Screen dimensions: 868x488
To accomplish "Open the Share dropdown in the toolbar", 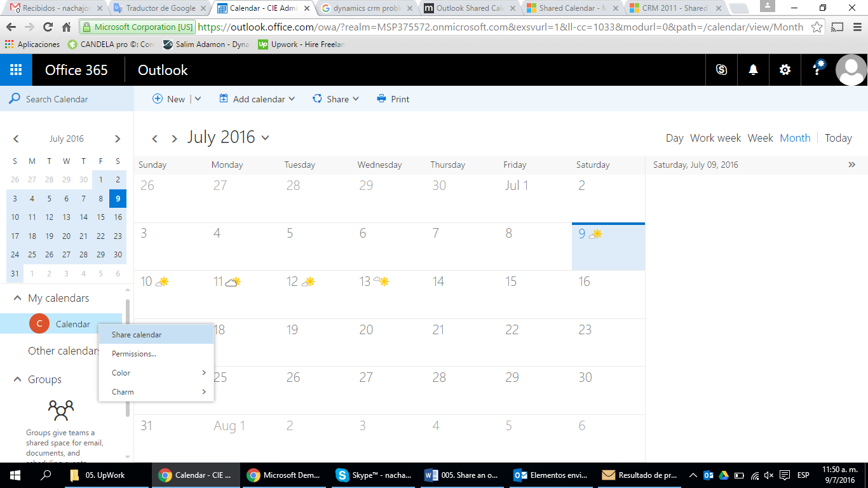I will [336, 99].
